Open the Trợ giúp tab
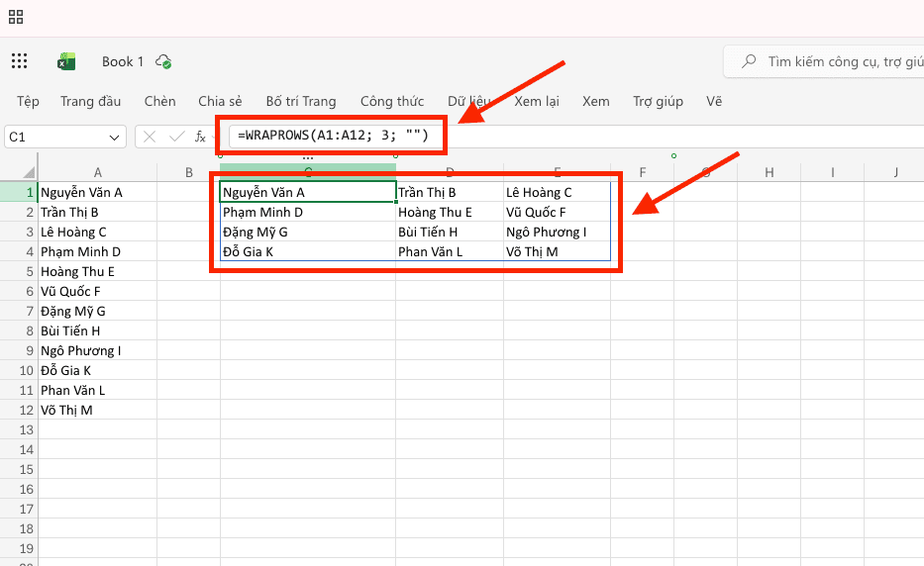924x566 pixels. click(x=658, y=101)
